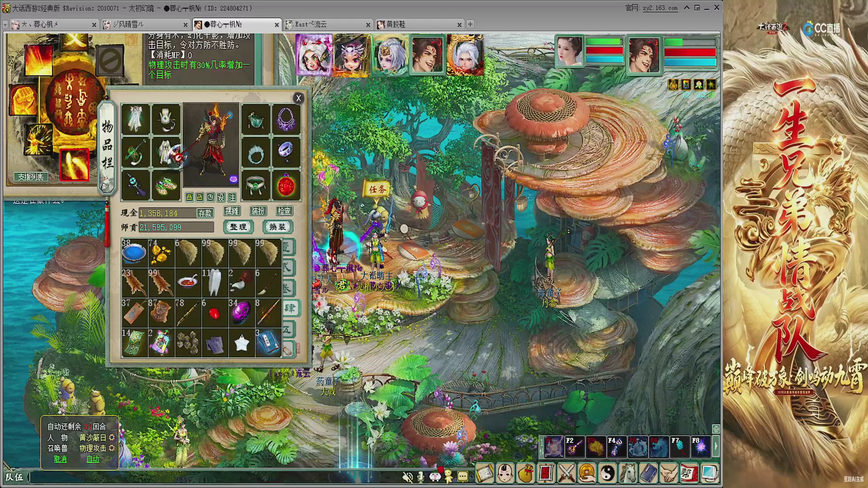Switch to the ジ风晴雪ル tab
Image resolution: width=868 pixels, height=488 pixels.
point(145,24)
